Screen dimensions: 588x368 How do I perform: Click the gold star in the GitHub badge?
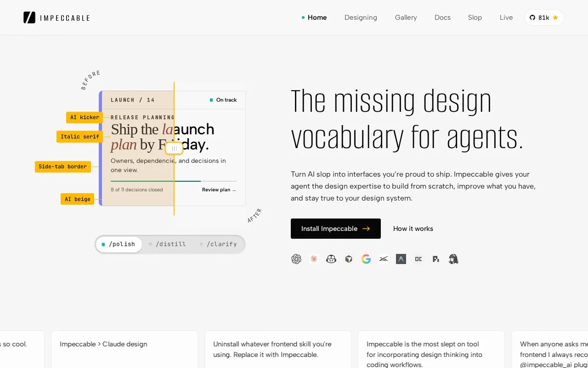(555, 17)
